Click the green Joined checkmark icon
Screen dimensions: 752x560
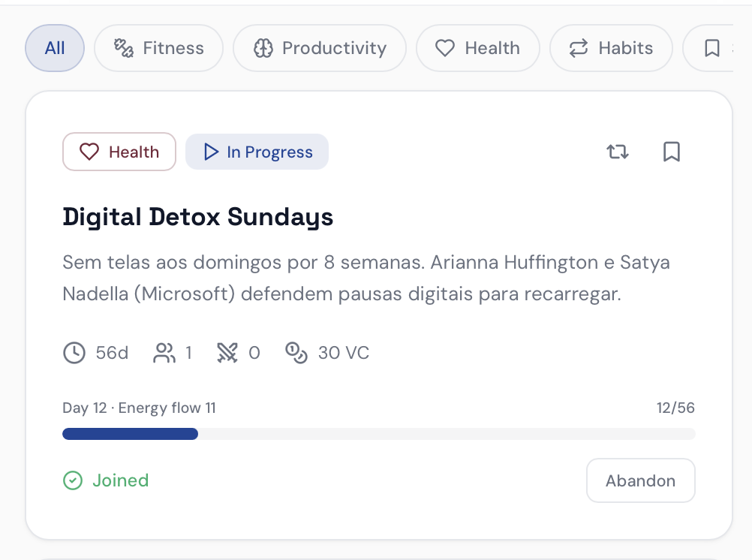pyautogui.click(x=73, y=480)
